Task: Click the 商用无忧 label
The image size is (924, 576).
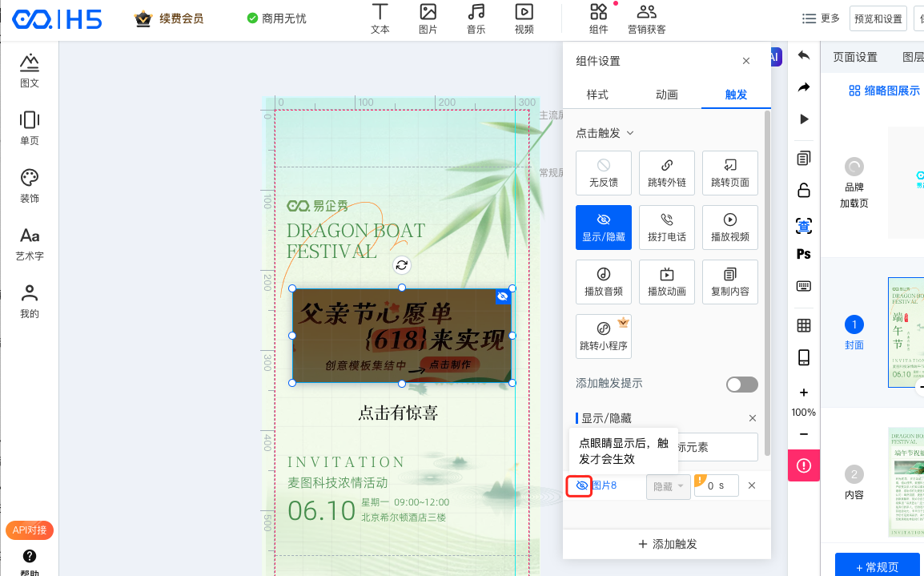Action: [277, 18]
